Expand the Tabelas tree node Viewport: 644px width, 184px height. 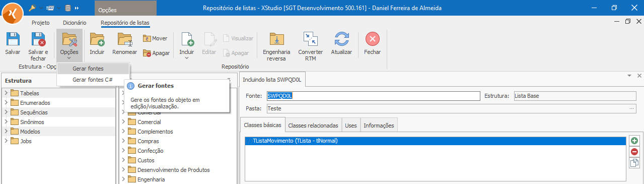pyautogui.click(x=6, y=93)
